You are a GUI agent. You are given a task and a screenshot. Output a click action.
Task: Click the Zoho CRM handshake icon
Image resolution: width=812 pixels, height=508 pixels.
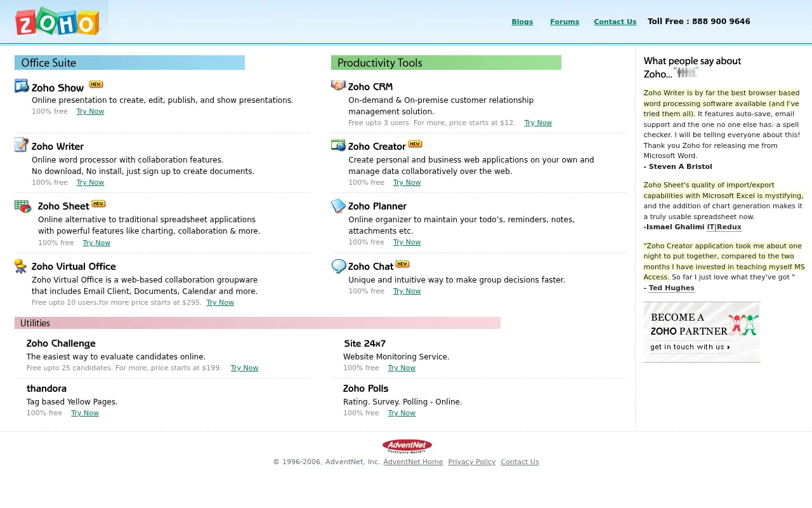point(338,85)
